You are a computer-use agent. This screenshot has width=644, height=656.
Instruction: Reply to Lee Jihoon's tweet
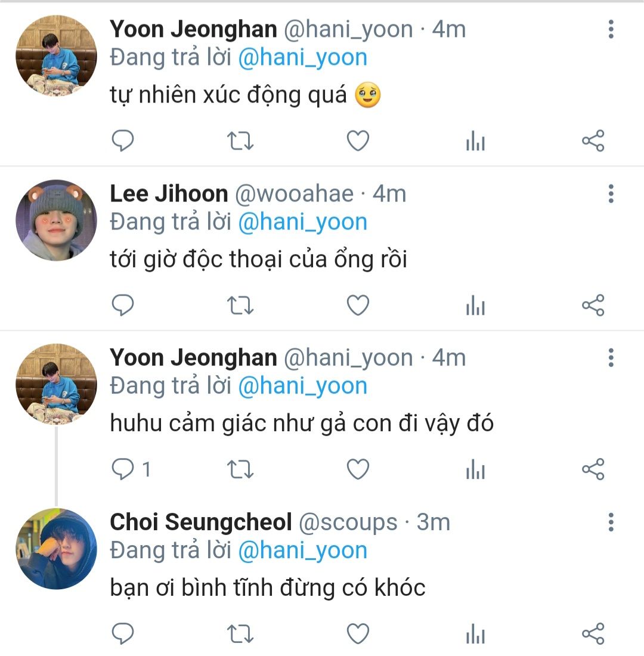click(x=123, y=305)
